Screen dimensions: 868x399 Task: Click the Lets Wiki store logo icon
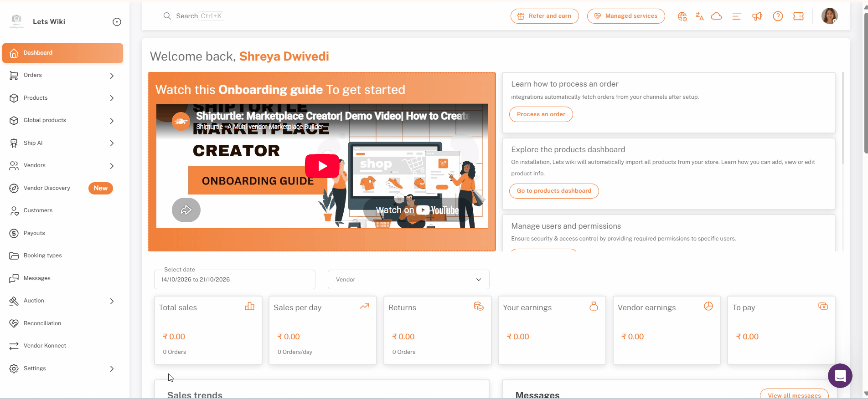[x=16, y=21]
